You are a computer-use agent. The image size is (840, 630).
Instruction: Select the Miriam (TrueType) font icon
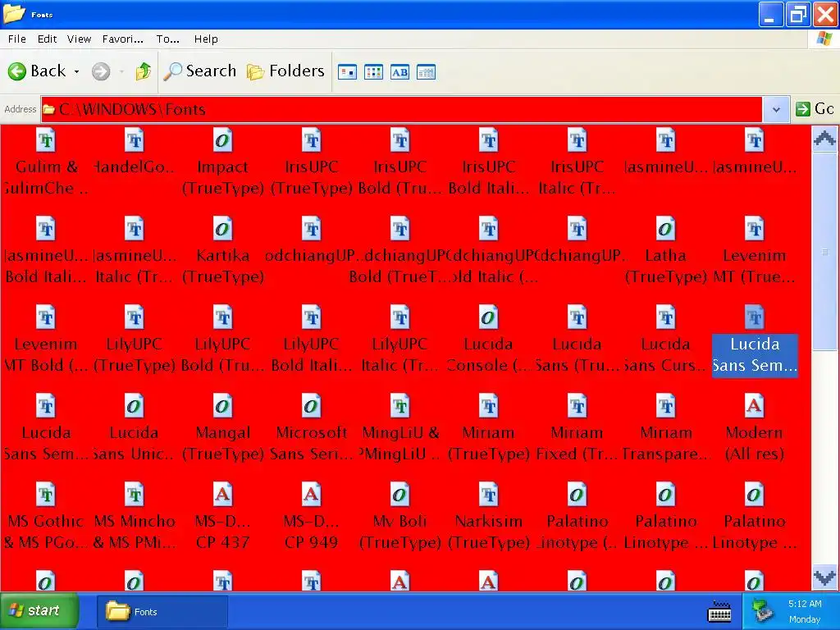488,406
